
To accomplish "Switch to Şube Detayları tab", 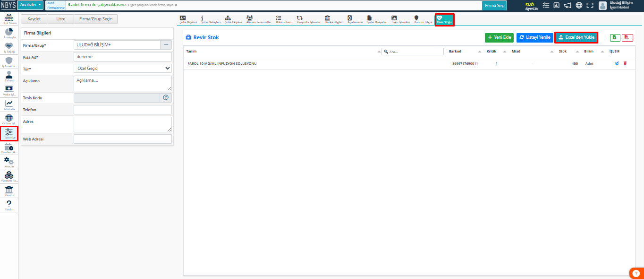I will [211, 19].
